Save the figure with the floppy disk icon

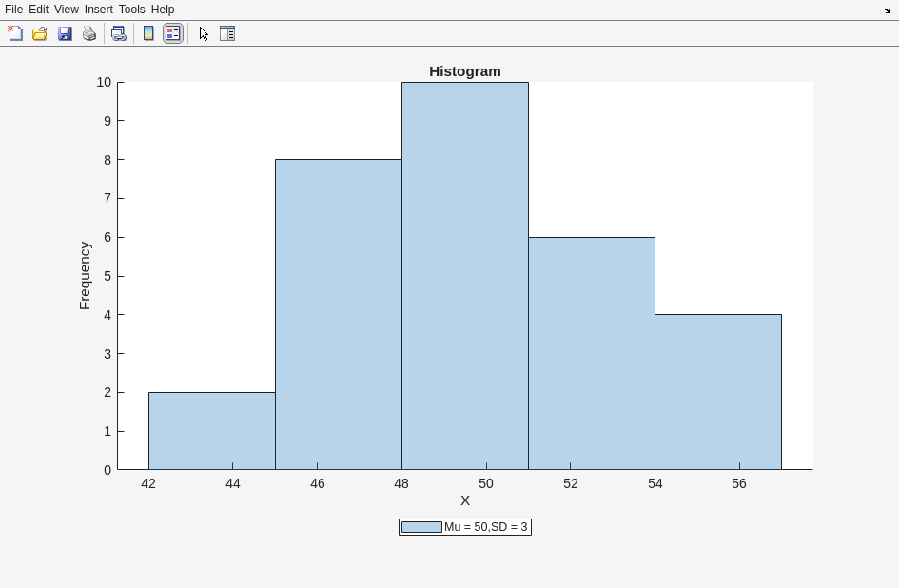pyautogui.click(x=65, y=33)
